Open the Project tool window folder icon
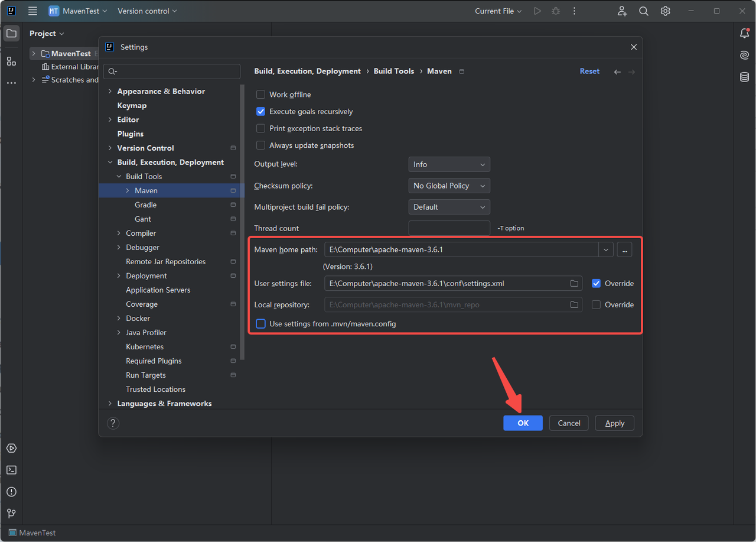Image resolution: width=756 pixels, height=542 pixels. 11,34
